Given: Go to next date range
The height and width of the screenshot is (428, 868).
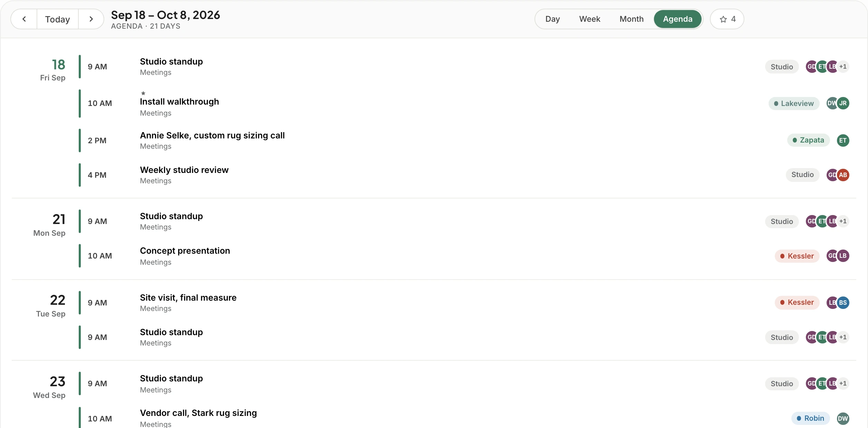Looking at the screenshot, I should point(91,19).
